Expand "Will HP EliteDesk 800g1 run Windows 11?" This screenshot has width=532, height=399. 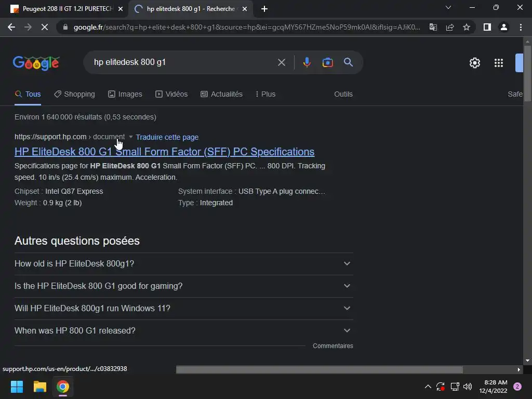click(x=184, y=309)
